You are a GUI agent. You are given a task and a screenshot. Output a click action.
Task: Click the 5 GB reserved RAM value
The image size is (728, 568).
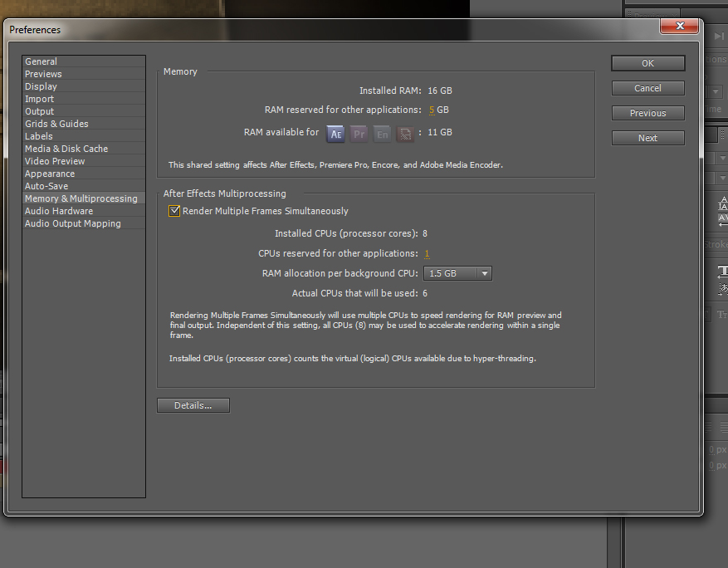point(432,110)
